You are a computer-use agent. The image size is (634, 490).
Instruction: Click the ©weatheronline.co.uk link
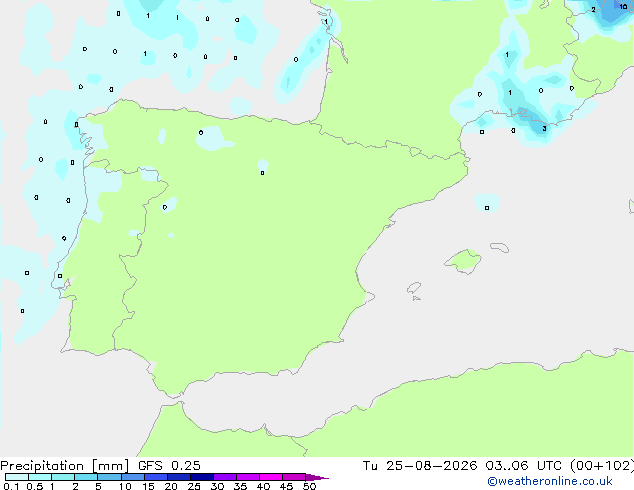pyautogui.click(x=550, y=481)
